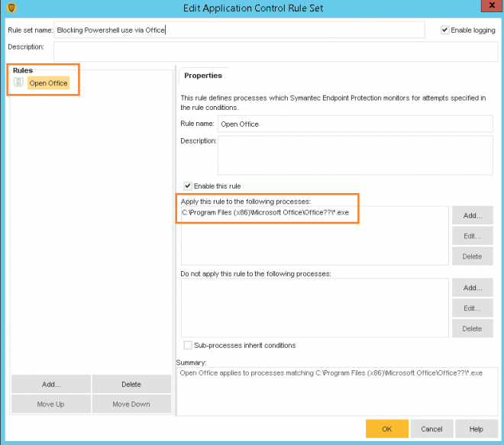This screenshot has height=445, width=504.
Task: Add a process to the exclusion list
Action: coord(472,289)
